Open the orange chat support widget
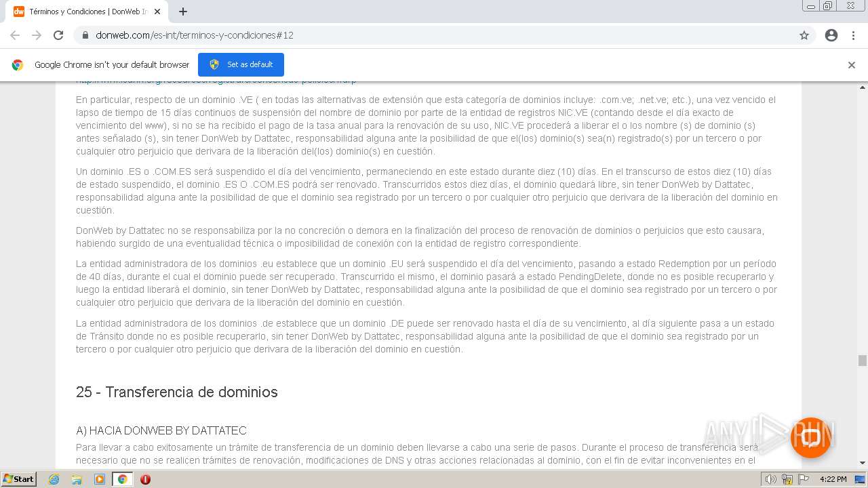The width and height of the screenshot is (868, 488). [x=811, y=437]
